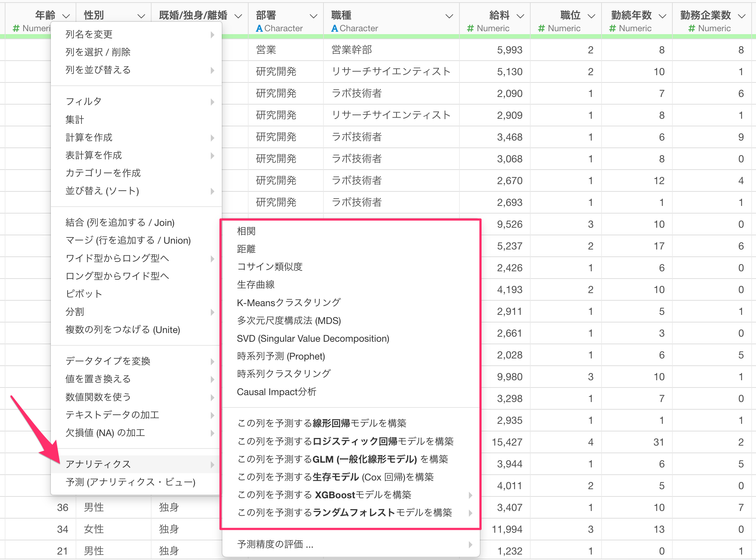This screenshot has height=560, width=756.
Task: Open the 年齢 column dropdown arrow
Action: click(66, 16)
